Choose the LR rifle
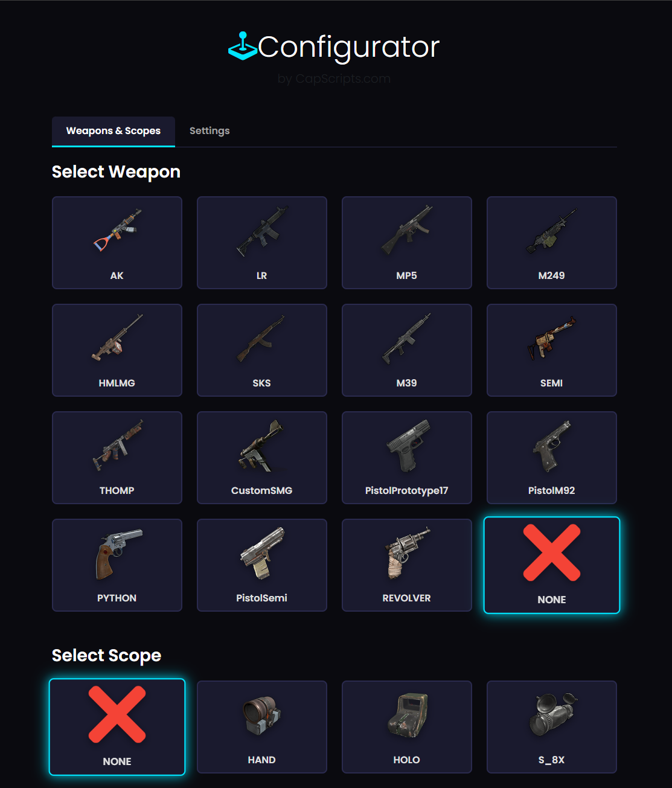Viewport: 672px width, 788px height. tap(262, 243)
